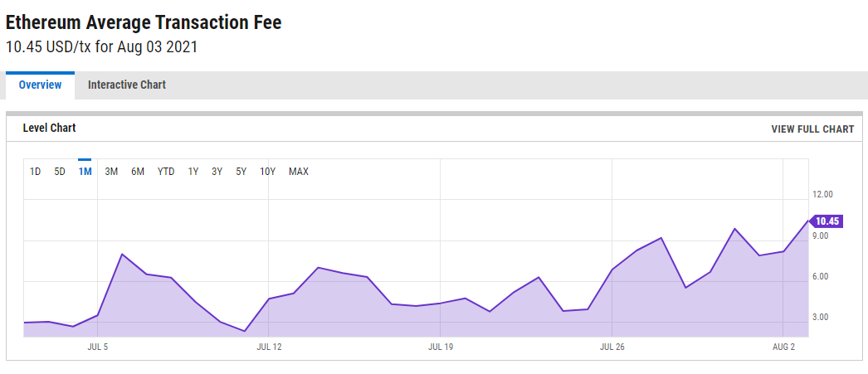Click the JUL 5 axis label
The width and height of the screenshot is (868, 374).
point(97,347)
